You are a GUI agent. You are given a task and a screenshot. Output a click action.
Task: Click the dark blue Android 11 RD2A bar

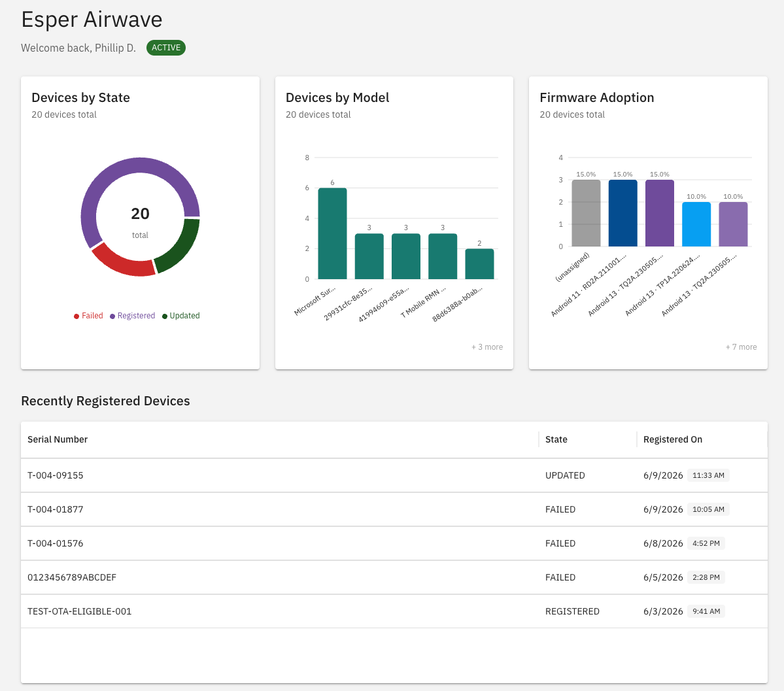coord(622,213)
